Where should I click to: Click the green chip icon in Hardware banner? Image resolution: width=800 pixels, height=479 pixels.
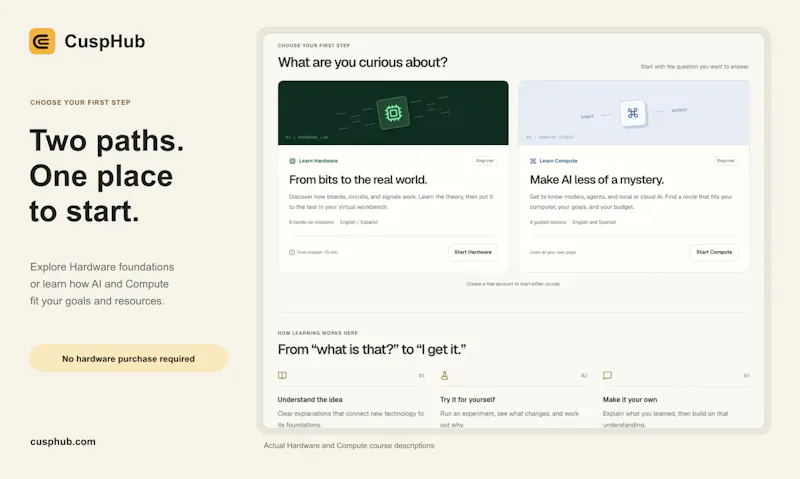[x=393, y=113]
